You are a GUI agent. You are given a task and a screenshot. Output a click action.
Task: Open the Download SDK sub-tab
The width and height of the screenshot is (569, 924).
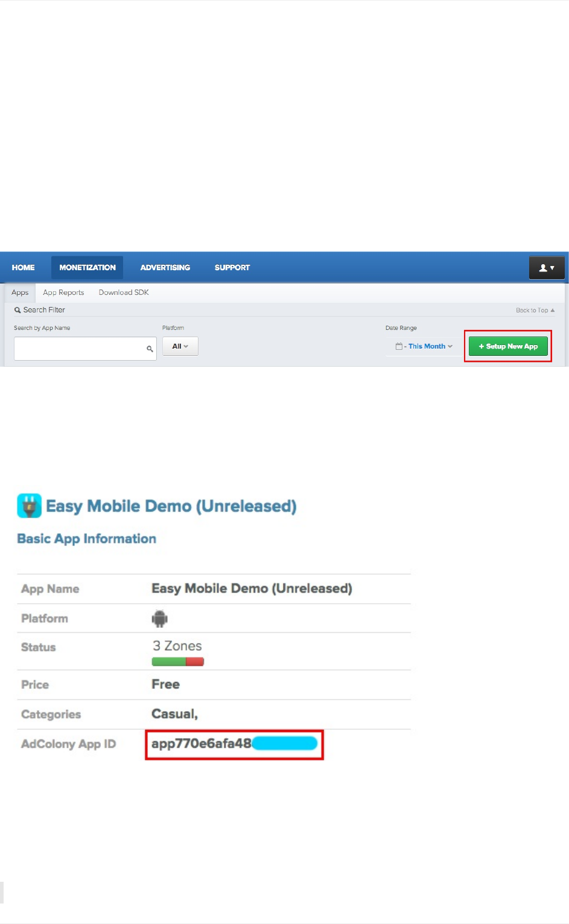124,293
